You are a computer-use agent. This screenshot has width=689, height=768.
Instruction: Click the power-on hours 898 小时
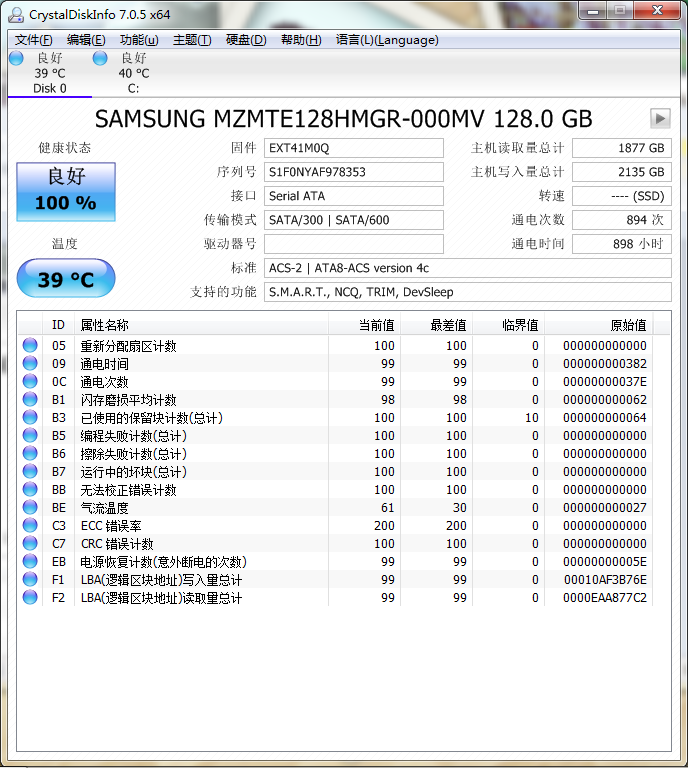coord(622,244)
